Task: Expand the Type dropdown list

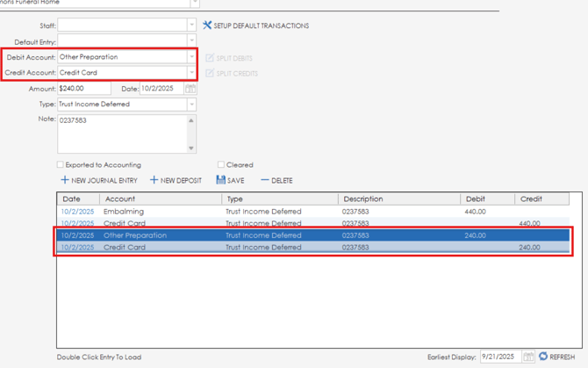Action: coord(191,105)
